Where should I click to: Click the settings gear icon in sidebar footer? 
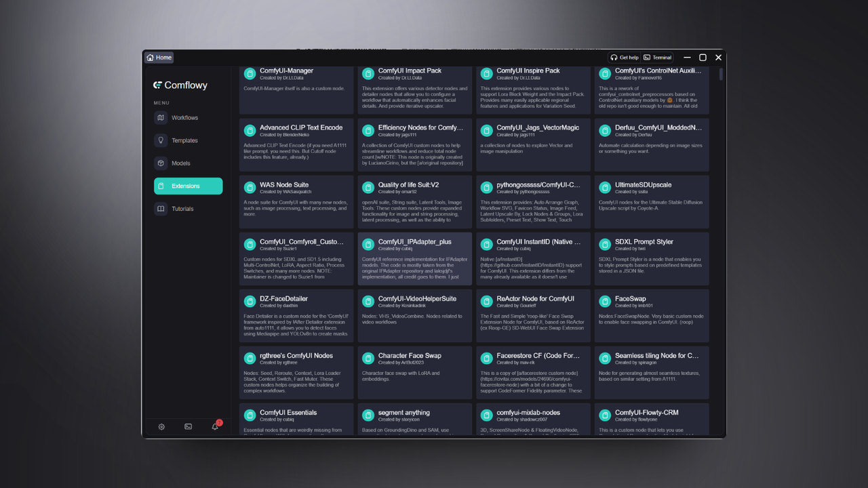point(161,426)
